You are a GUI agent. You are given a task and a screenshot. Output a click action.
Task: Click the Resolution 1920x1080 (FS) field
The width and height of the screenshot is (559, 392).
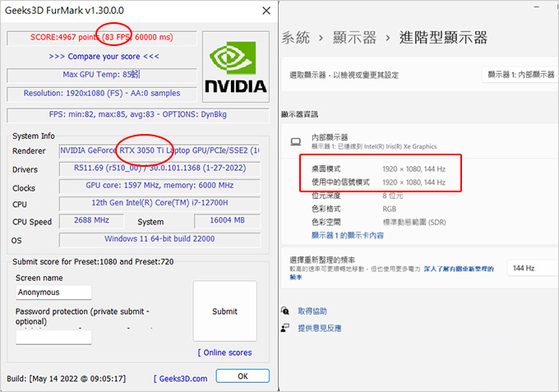[x=102, y=94]
